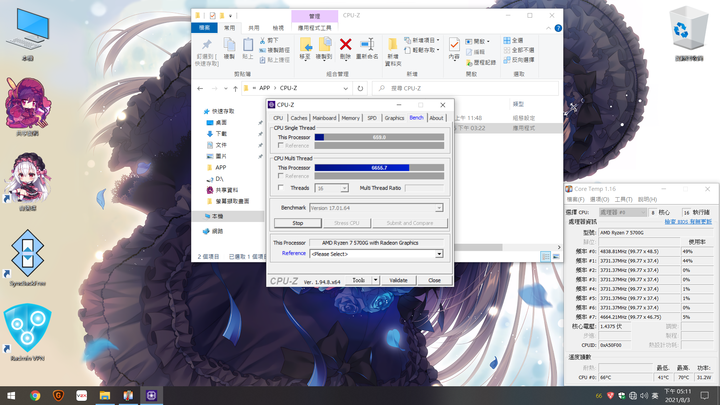
Task: Open the Help menu in Core Temp
Action: [647, 199]
